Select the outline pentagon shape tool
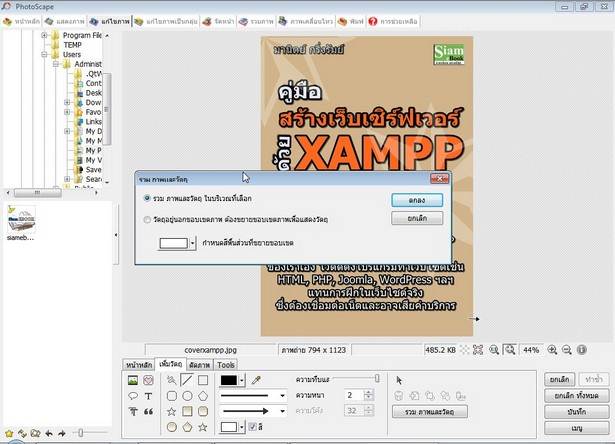This screenshot has height=444, width=615. [203, 396]
